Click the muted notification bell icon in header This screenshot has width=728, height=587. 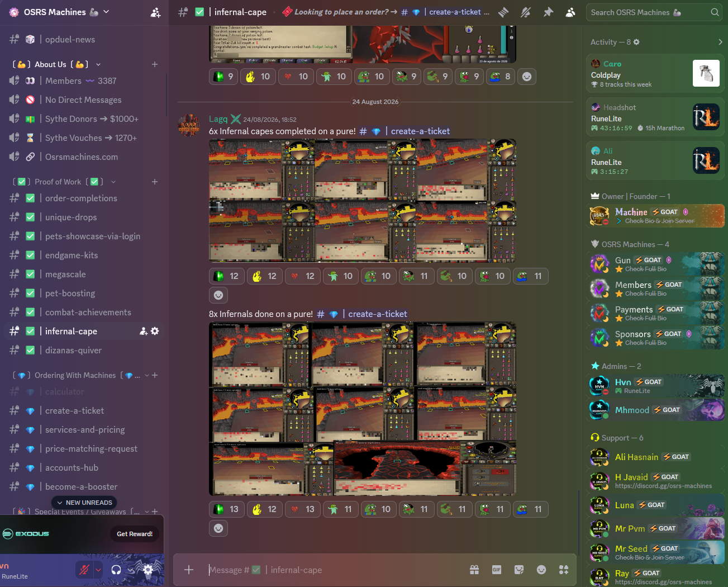tap(526, 12)
